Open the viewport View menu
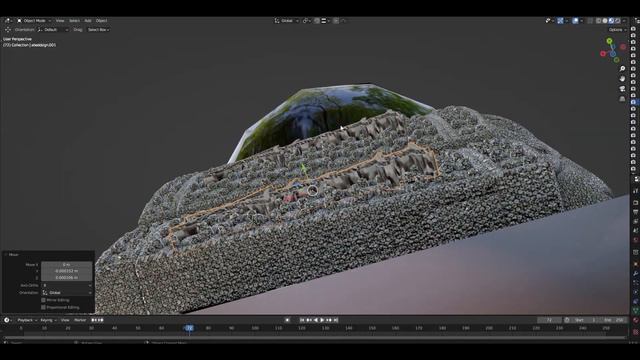Screen dimensions: 640x360 click(60, 20)
